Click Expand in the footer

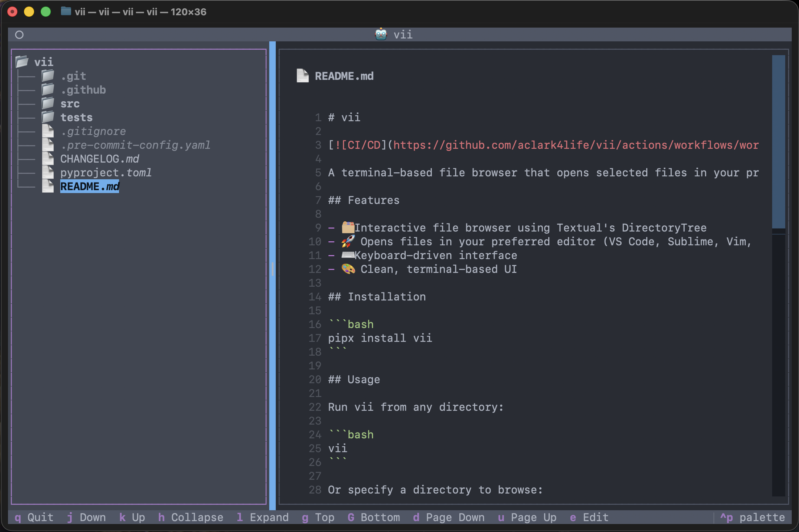pyautogui.click(x=263, y=517)
